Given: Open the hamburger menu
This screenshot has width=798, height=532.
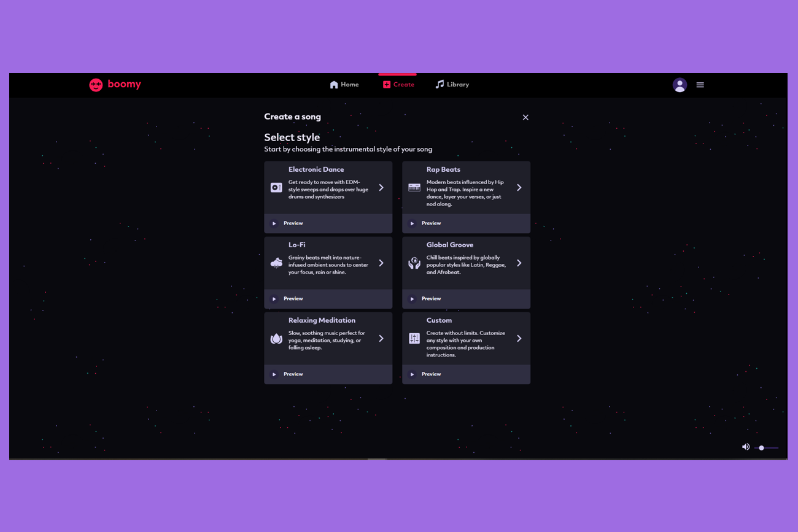Looking at the screenshot, I should coord(700,85).
